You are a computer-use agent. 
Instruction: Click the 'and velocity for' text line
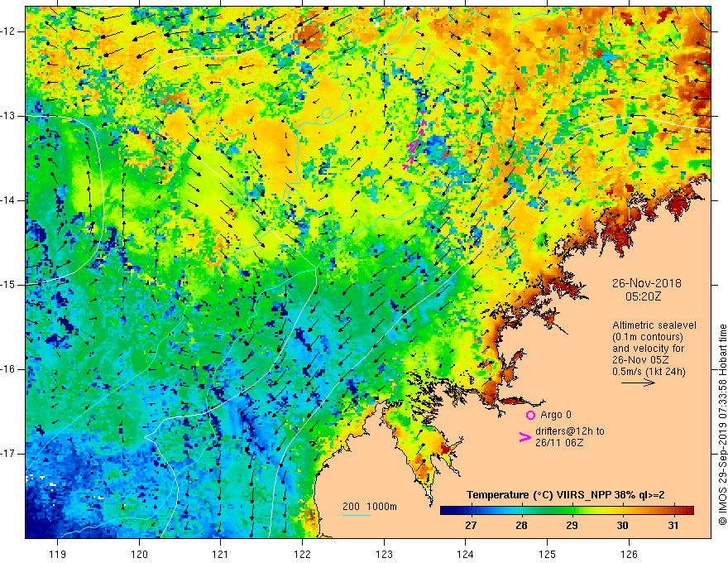coord(648,349)
